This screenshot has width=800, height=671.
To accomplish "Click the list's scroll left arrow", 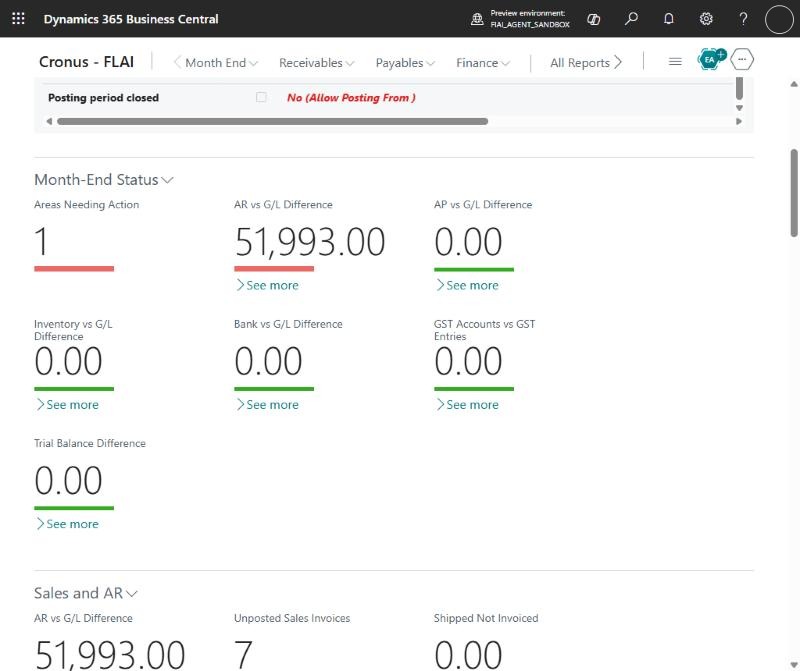I will [x=49, y=121].
